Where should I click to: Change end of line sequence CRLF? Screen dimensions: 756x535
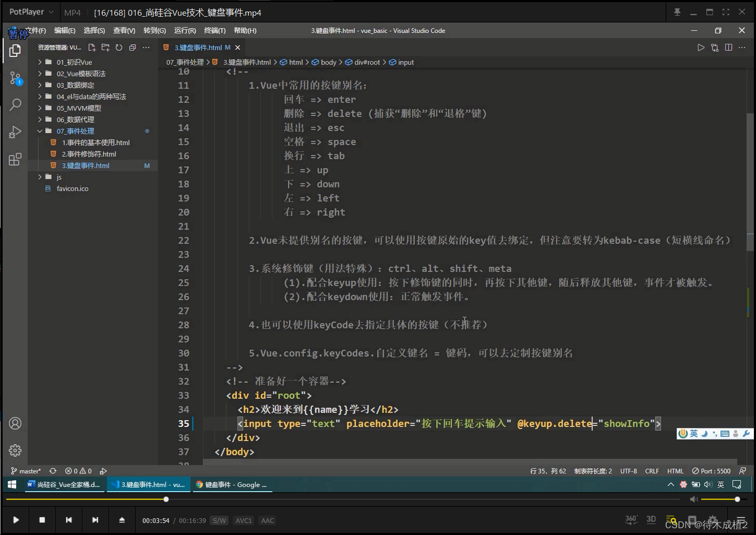tap(652, 471)
